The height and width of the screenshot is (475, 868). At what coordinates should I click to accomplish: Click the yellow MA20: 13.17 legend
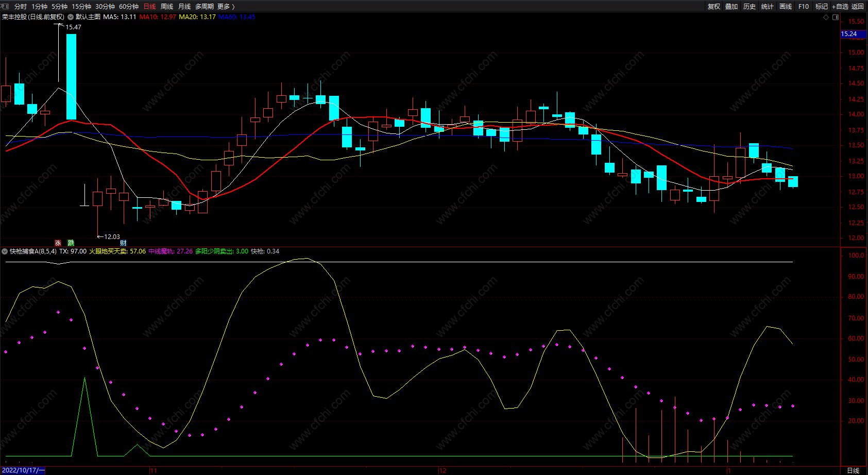coord(197,17)
